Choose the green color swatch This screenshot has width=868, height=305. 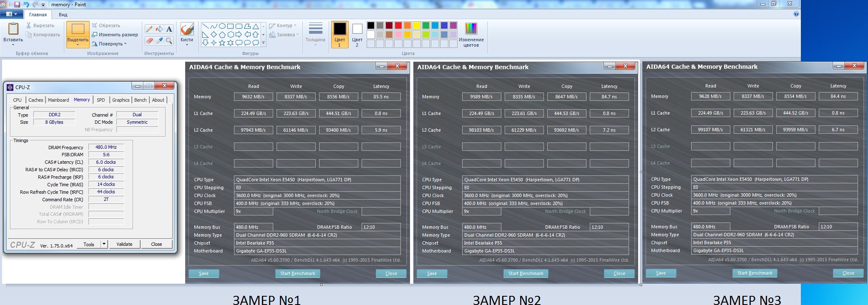(426, 25)
